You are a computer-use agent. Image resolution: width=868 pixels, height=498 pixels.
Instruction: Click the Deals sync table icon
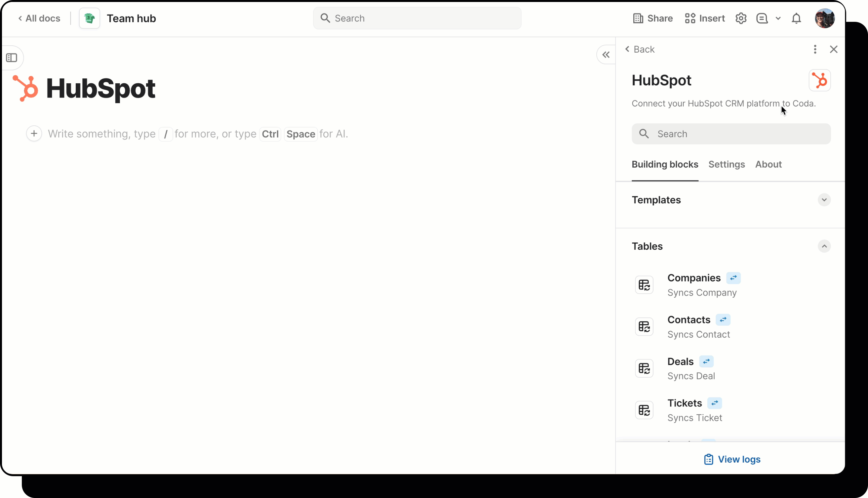(644, 368)
